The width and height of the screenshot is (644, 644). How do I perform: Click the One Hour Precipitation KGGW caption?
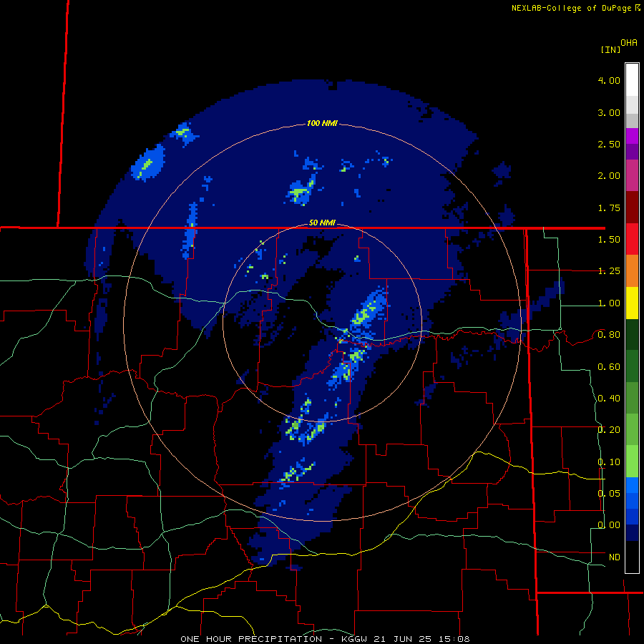tap(325, 639)
